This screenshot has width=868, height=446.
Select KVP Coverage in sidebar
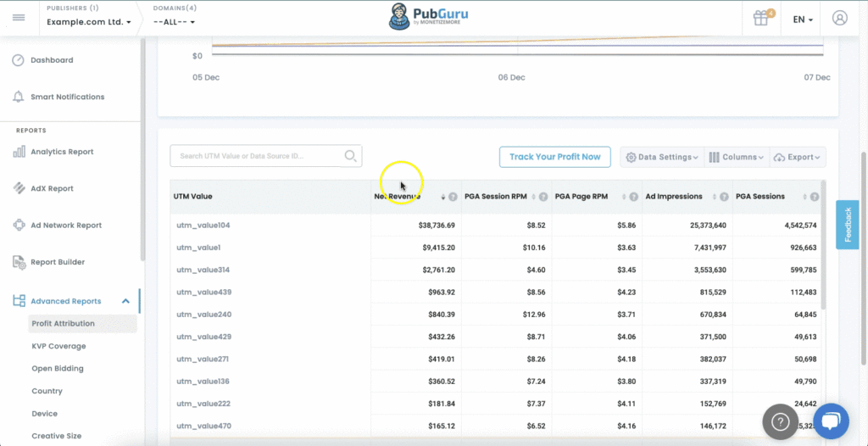click(58, 346)
